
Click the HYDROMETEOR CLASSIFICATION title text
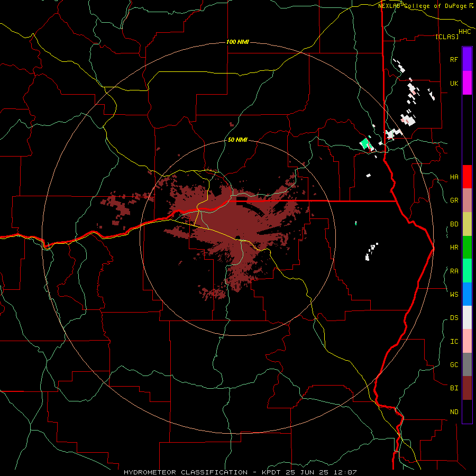pos(186,472)
